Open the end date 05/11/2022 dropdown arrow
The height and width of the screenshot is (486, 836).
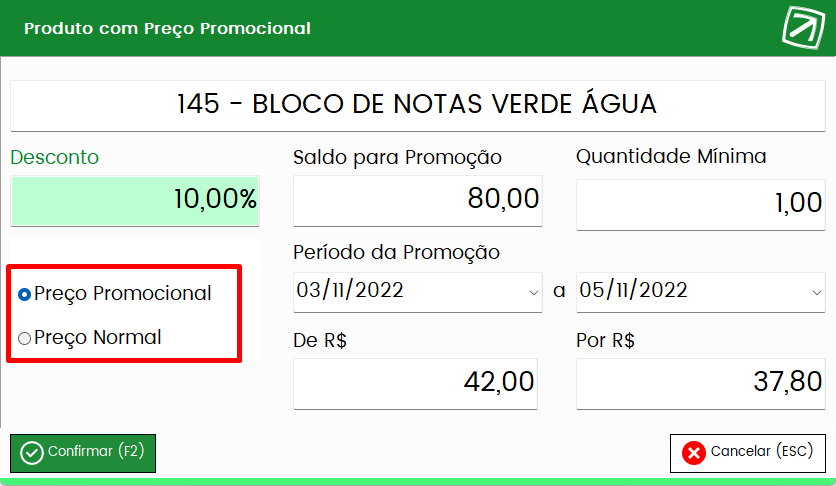pyautogui.click(x=816, y=293)
